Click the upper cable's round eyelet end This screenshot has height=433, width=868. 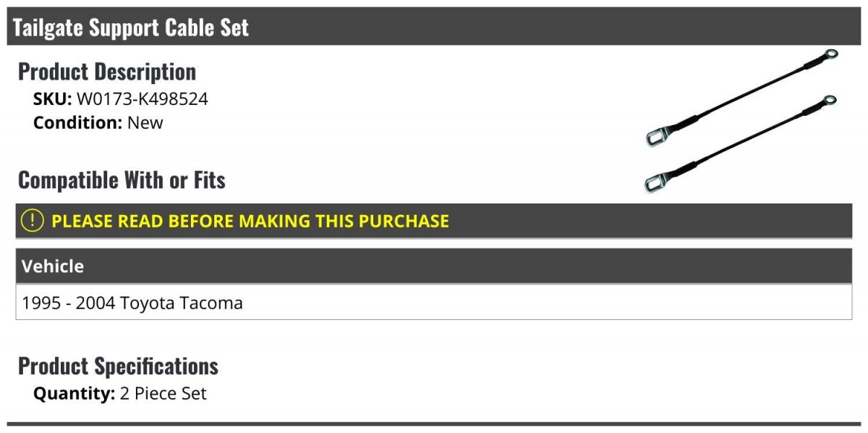(x=831, y=54)
